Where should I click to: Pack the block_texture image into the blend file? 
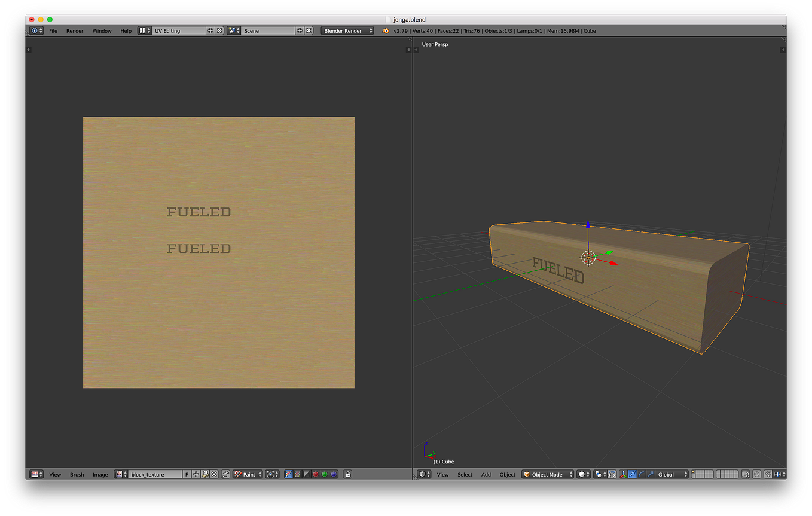click(205, 474)
